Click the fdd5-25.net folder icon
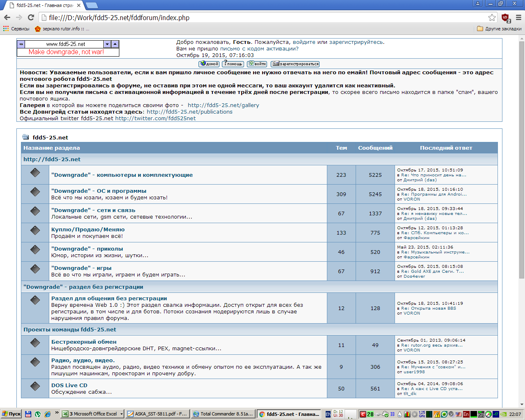 (x=25, y=137)
